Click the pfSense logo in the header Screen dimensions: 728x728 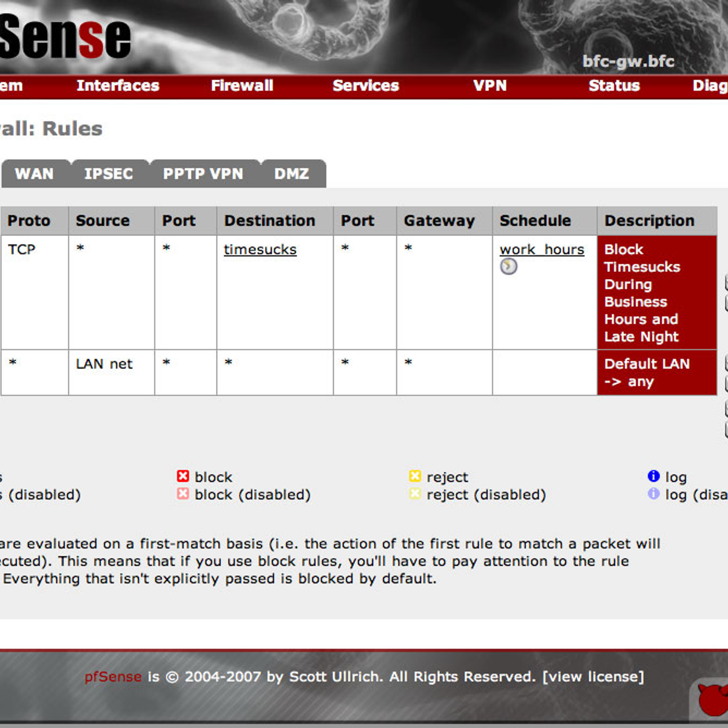[x=65, y=36]
